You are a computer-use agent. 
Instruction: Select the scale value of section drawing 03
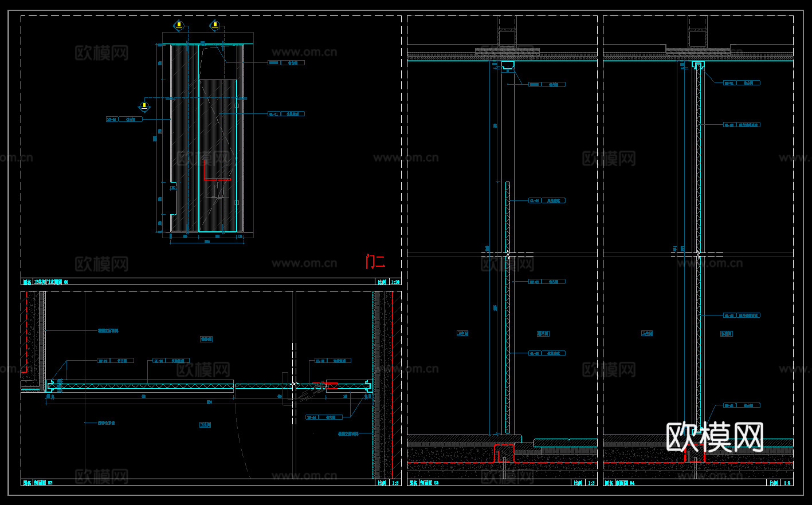point(591,483)
